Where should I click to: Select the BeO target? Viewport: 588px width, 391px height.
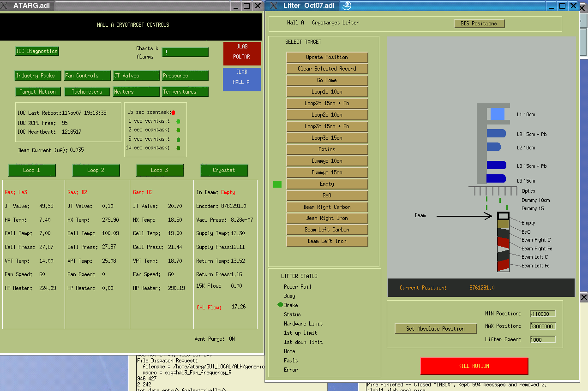tap(327, 195)
